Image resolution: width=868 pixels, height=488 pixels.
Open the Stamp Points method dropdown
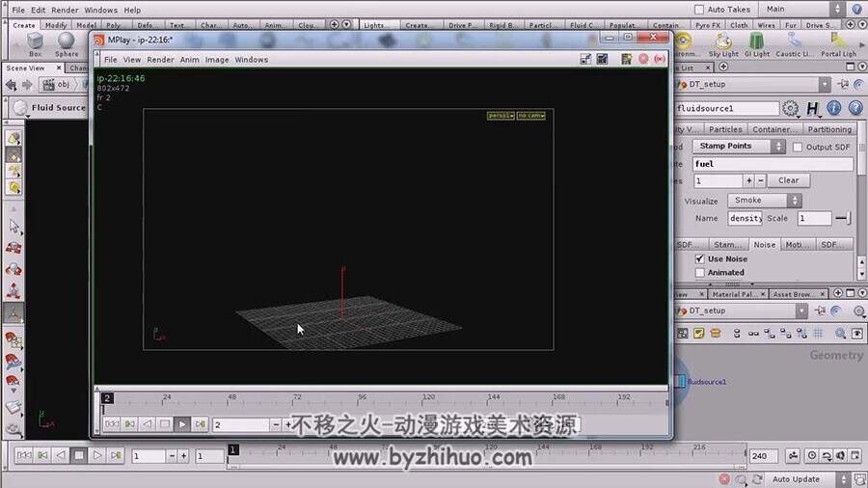pyautogui.click(x=739, y=146)
